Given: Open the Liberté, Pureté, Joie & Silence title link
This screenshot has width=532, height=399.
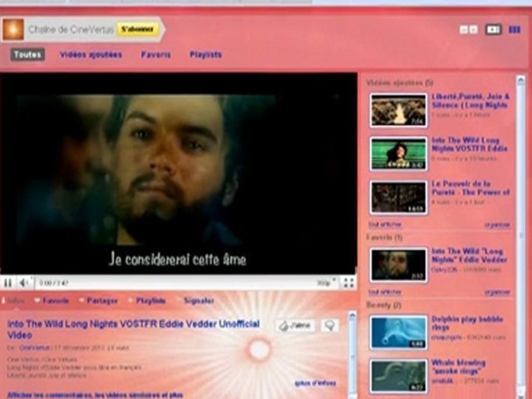Looking at the screenshot, I should point(470,101).
